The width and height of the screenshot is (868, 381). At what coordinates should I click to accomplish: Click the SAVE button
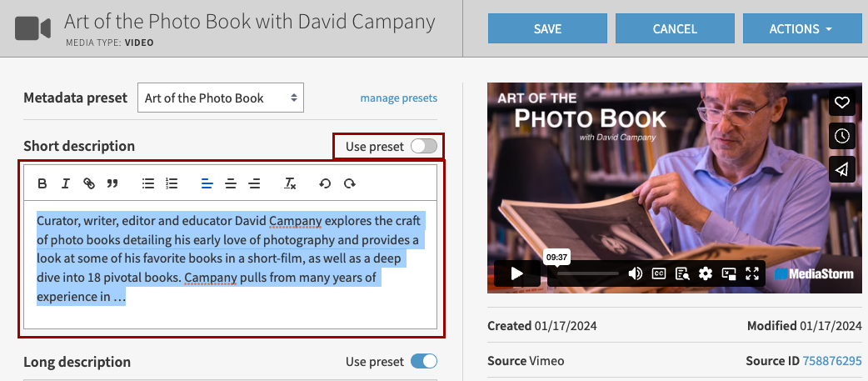(x=547, y=29)
